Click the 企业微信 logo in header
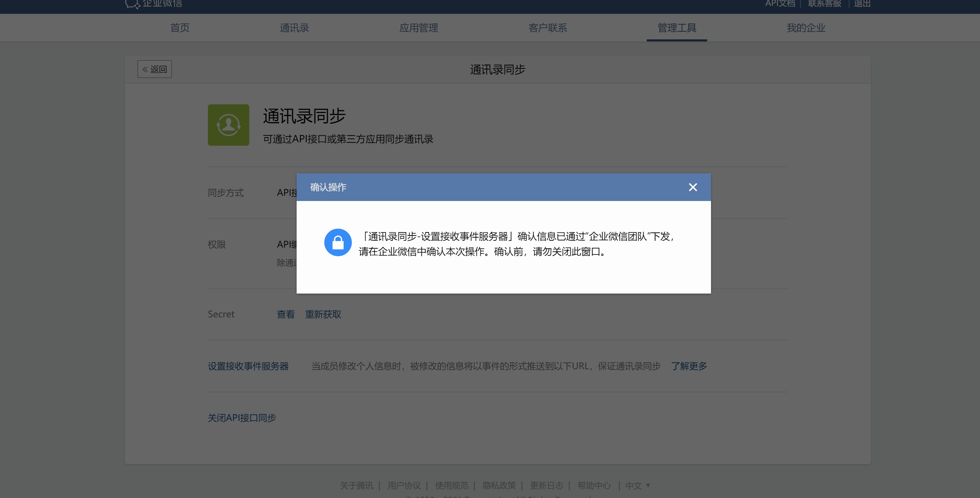Viewport: 980px width, 498px height. click(154, 4)
